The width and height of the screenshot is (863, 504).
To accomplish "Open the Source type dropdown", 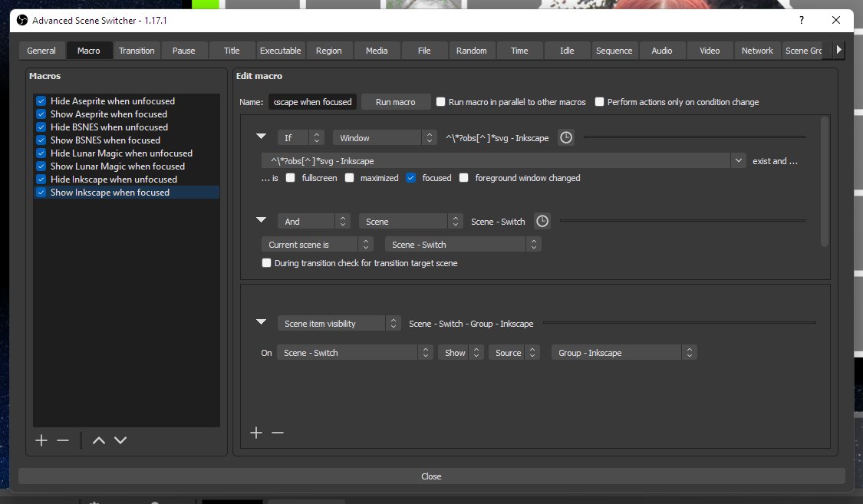I will (x=514, y=353).
